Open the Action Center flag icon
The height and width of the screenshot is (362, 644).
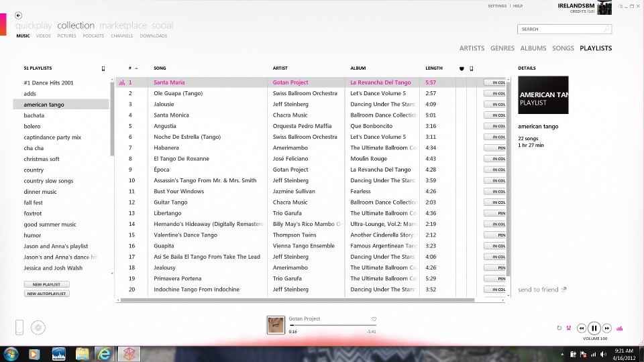pyautogui.click(x=582, y=354)
